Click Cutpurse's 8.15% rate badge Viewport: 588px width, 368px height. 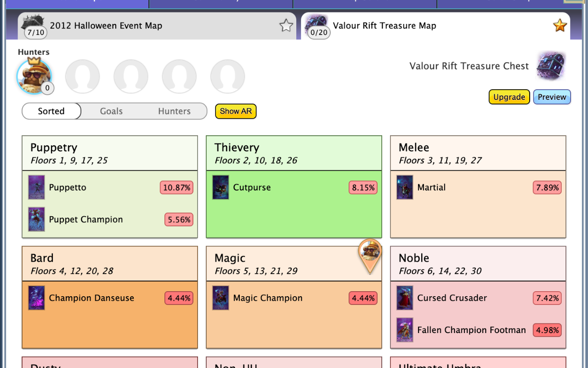(363, 188)
